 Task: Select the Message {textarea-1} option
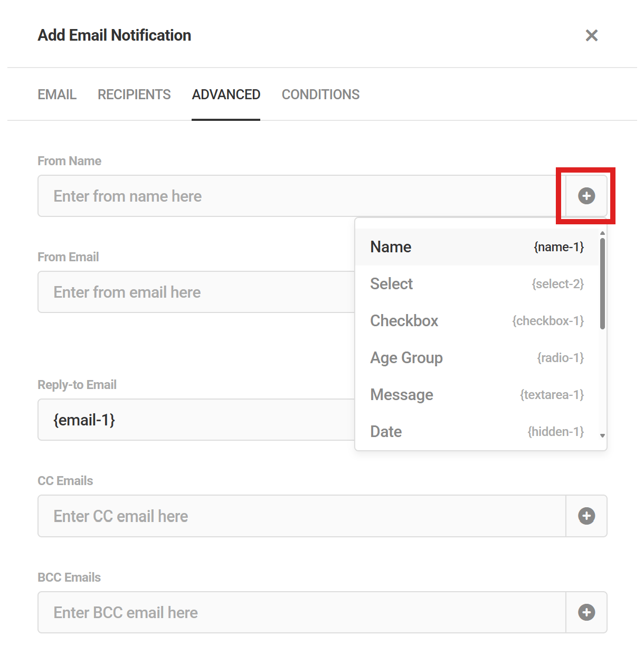pos(477,395)
